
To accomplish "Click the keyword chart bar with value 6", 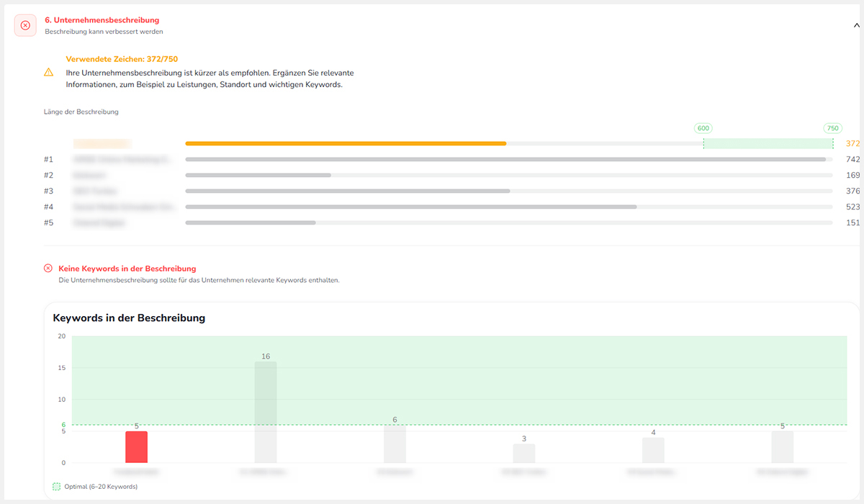I will click(395, 444).
